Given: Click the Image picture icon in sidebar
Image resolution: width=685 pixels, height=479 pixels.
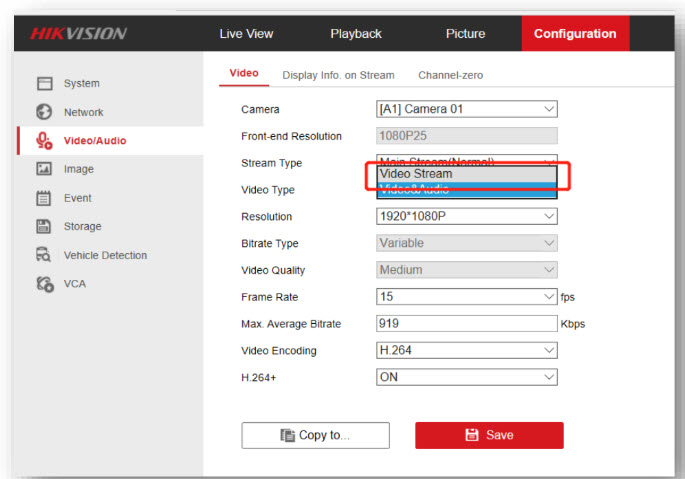Looking at the screenshot, I should pos(44,169).
